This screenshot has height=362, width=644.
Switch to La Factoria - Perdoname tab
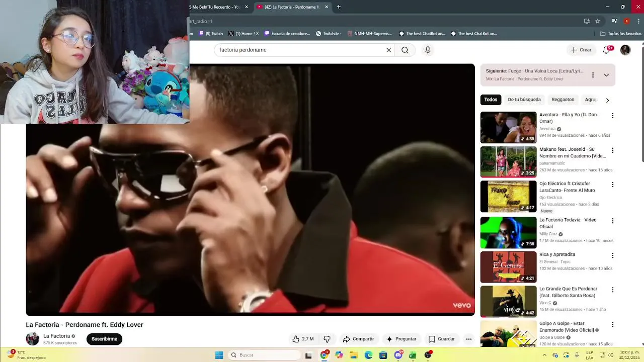point(292,7)
